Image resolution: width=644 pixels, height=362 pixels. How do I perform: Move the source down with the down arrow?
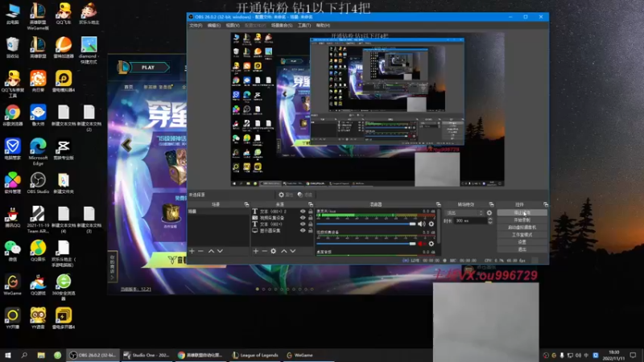coord(293,251)
